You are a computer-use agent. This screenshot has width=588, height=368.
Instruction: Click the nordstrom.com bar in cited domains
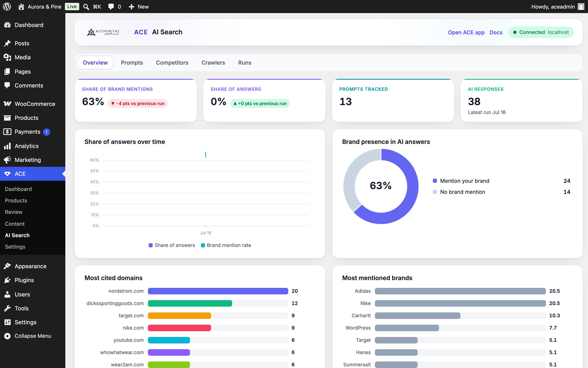click(218, 291)
